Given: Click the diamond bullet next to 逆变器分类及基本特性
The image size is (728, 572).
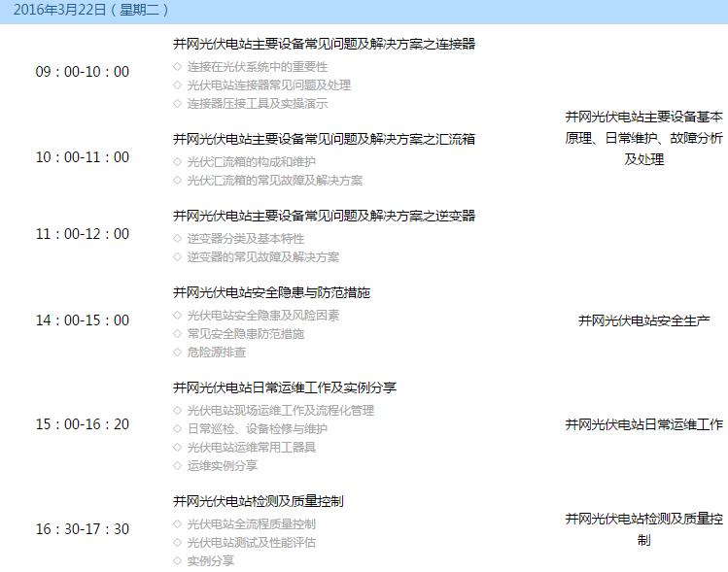Looking at the screenshot, I should pyautogui.click(x=177, y=239).
